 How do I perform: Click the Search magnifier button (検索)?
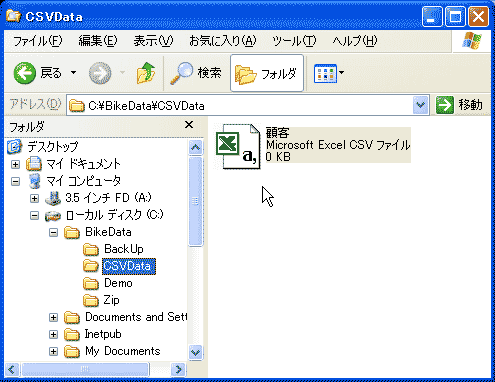tap(196, 73)
